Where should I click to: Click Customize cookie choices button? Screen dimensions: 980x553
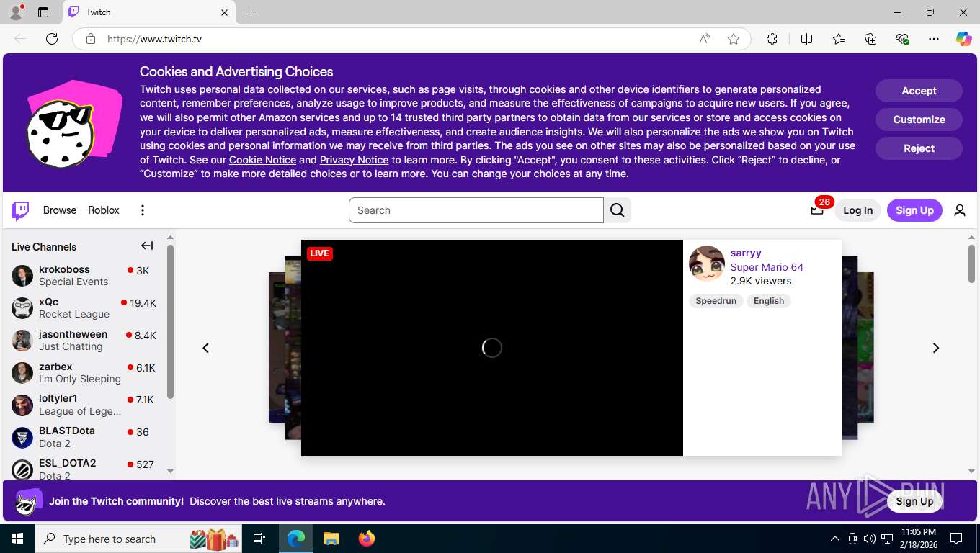pyautogui.click(x=919, y=120)
